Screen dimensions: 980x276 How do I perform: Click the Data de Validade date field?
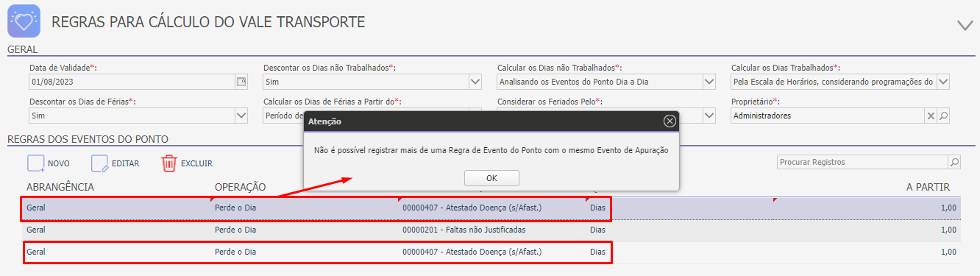click(x=131, y=82)
